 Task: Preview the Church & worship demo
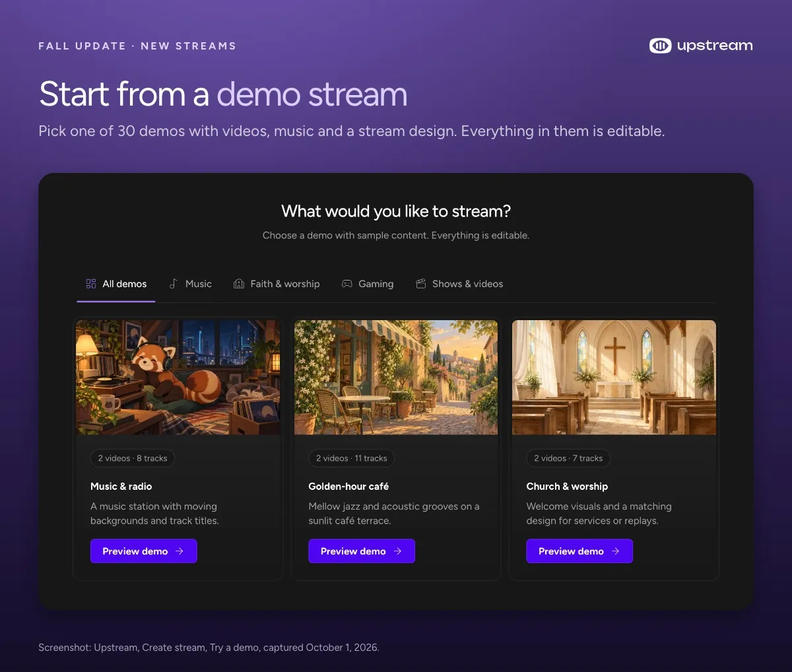579,551
